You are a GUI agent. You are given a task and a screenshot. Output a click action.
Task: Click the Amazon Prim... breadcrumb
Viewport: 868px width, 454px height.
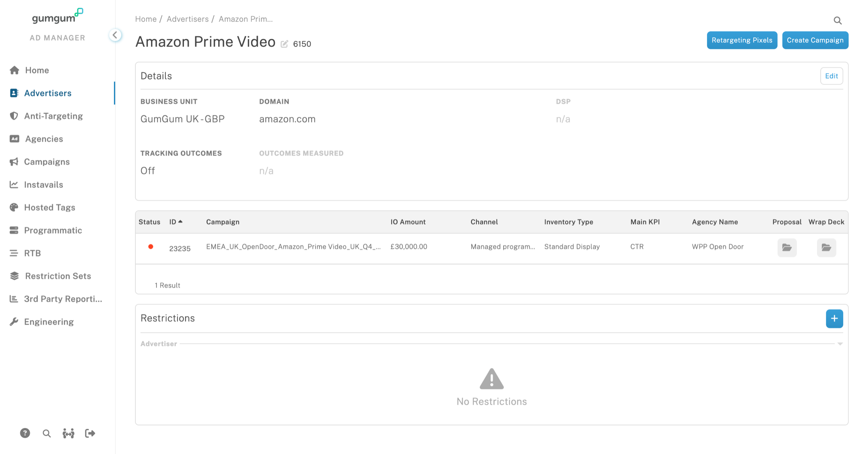246,19
